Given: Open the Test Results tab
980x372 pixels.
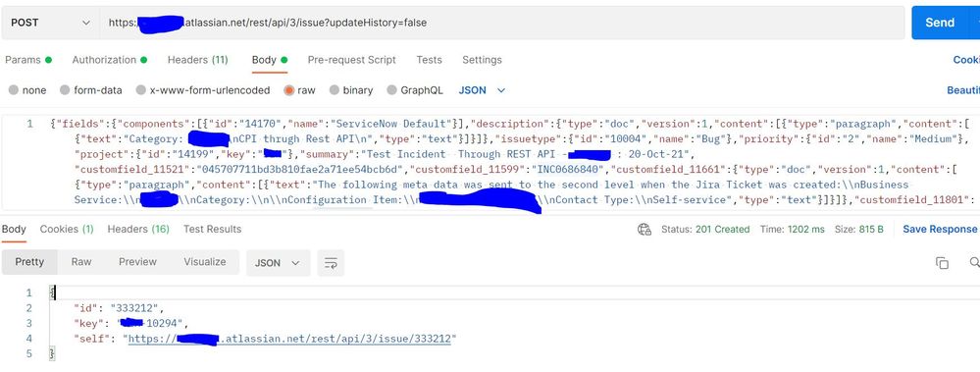Looking at the screenshot, I should coord(212,230).
